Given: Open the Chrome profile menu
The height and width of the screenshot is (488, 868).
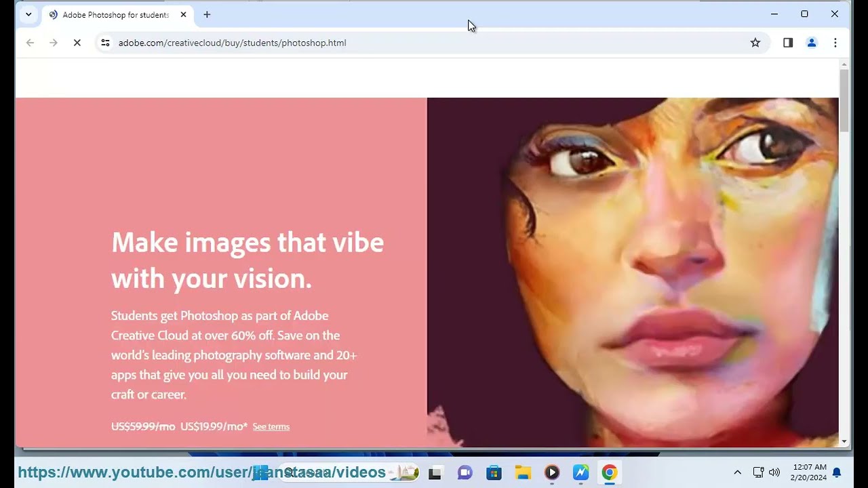Looking at the screenshot, I should pos(812,43).
